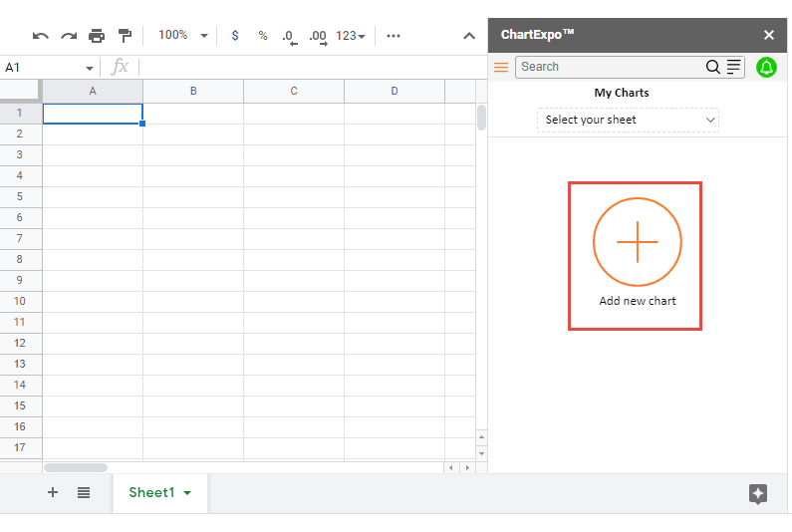Expand the Select your sheet dropdown
The image size is (792, 532).
628,121
